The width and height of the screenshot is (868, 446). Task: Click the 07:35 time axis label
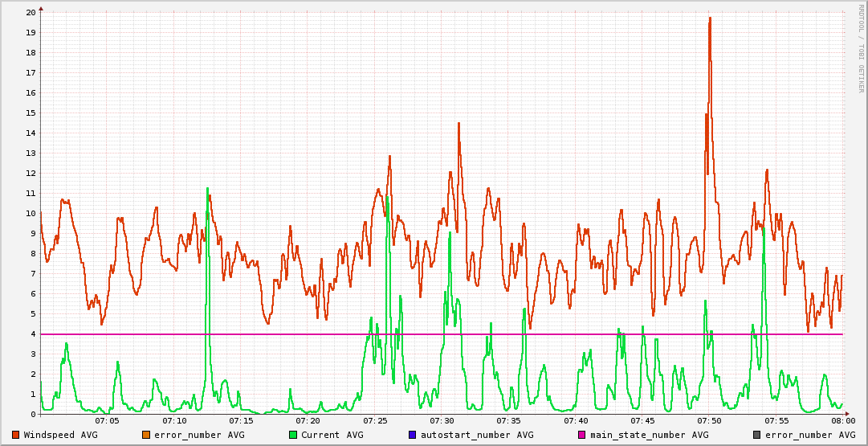click(509, 421)
